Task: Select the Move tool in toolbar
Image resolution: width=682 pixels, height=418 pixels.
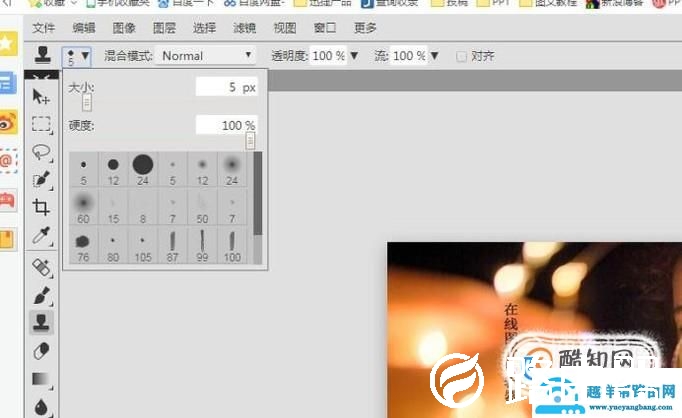Action: (41, 96)
